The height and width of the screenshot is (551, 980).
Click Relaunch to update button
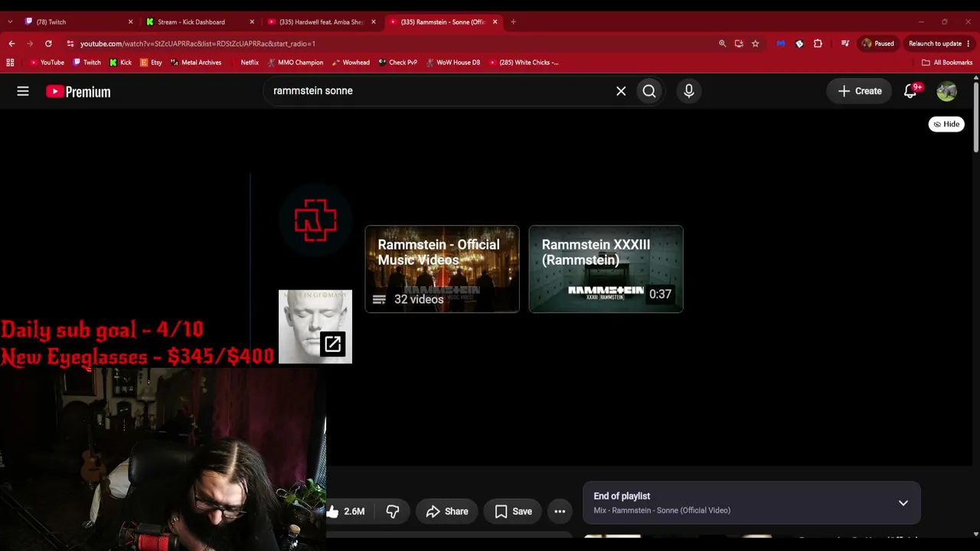coord(935,44)
